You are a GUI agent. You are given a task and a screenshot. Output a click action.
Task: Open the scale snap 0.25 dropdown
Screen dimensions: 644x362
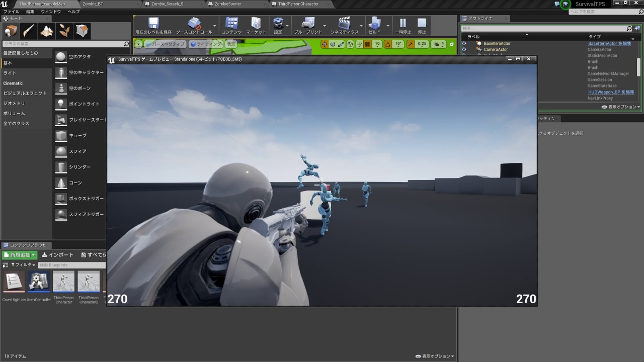pyautogui.click(x=423, y=44)
